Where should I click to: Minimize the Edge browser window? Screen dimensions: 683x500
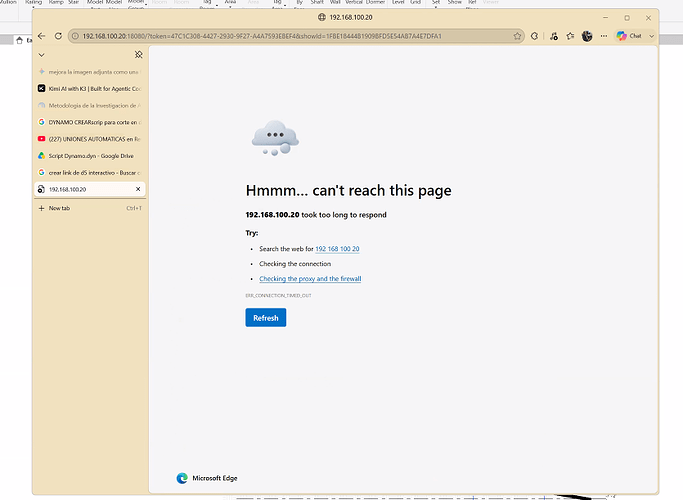click(605, 18)
